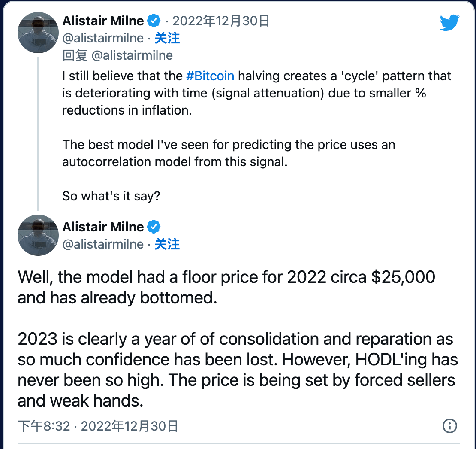Click the paragraph mentioning $25,000 floor price

(x=226, y=287)
